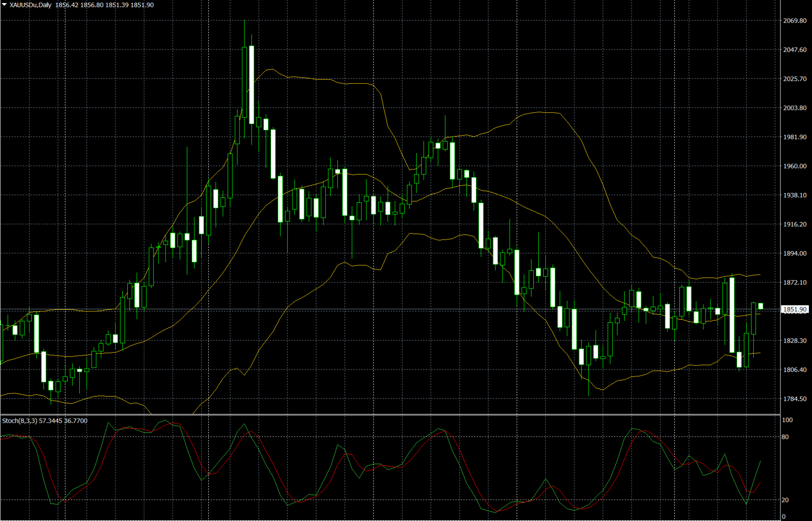812x521 pixels.
Task: Click the 1894.00 price axis label
Action: [x=795, y=253]
